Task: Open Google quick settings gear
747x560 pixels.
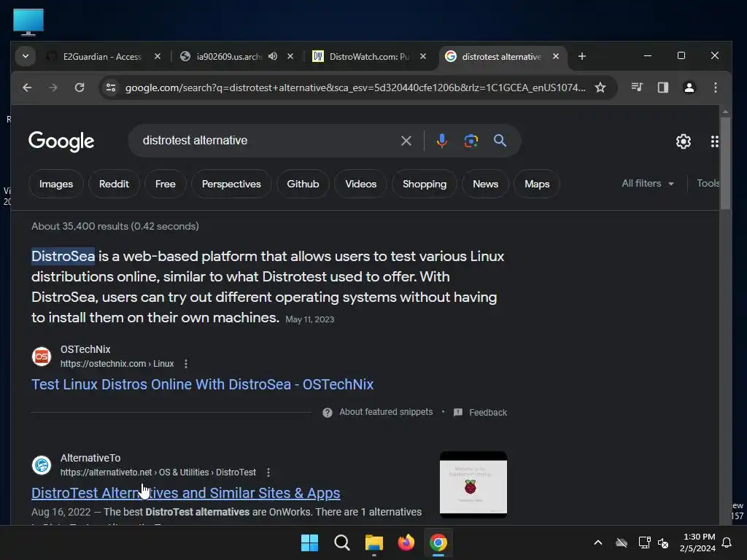Action: [683, 141]
